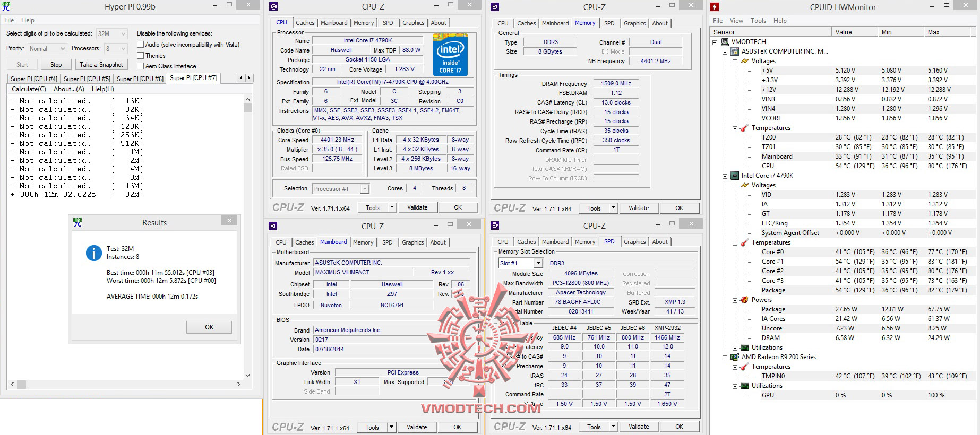The width and height of the screenshot is (980, 435).
Task: Collapse the VMODTECH tree node
Action: tap(715, 42)
